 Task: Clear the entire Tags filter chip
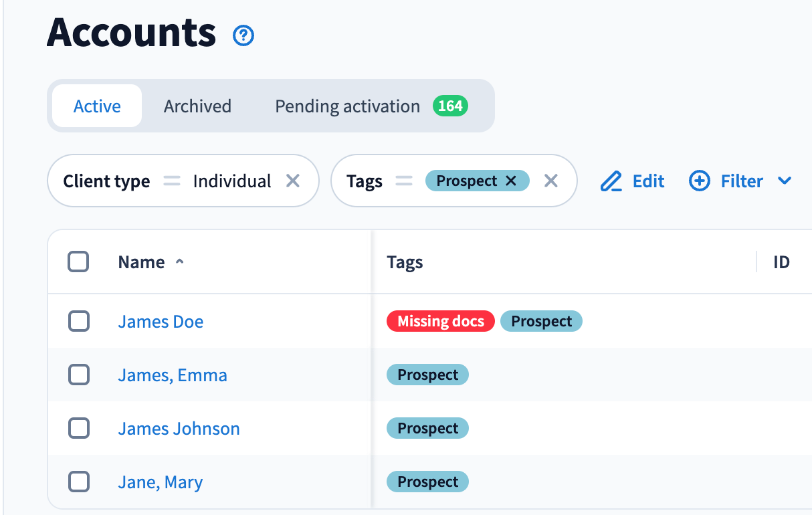click(550, 181)
